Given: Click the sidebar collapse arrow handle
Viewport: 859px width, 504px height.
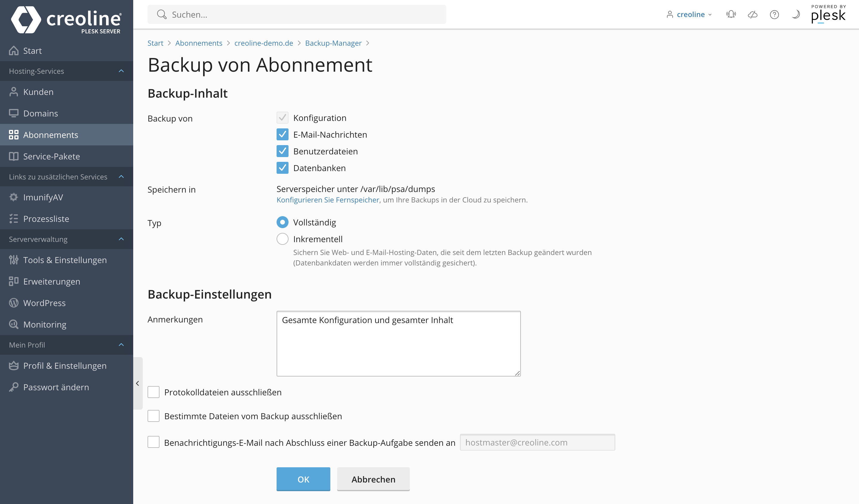Looking at the screenshot, I should pos(138,383).
